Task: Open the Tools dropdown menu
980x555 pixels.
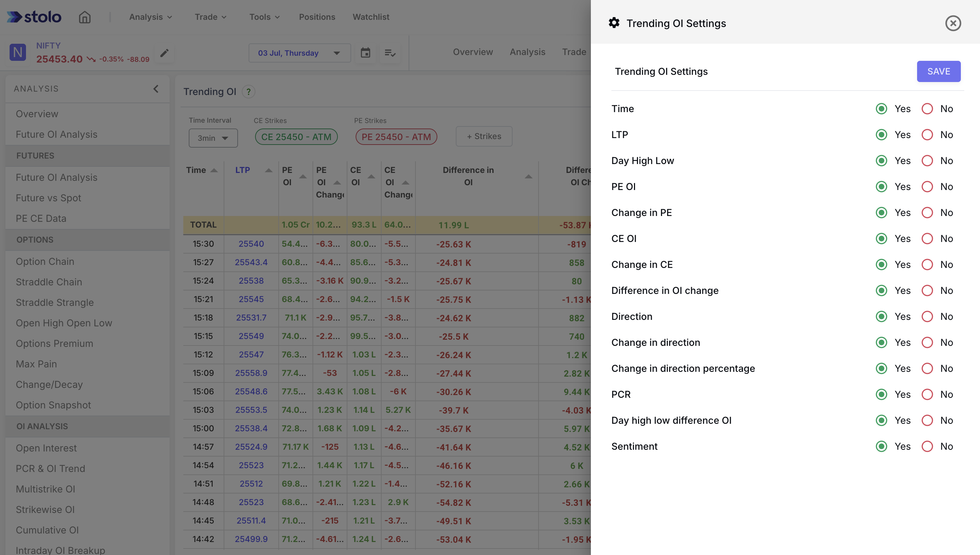Action: [264, 17]
